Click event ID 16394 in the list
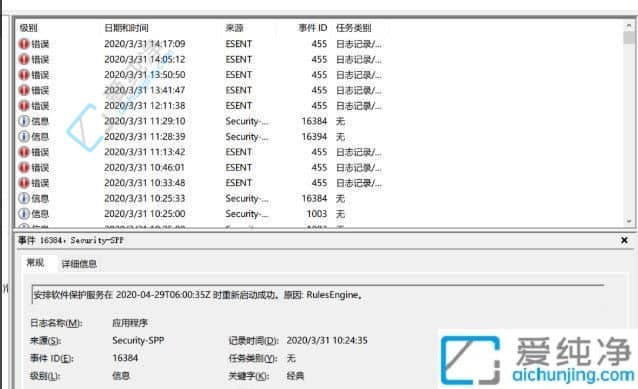The width and height of the screenshot is (638, 389). click(314, 136)
